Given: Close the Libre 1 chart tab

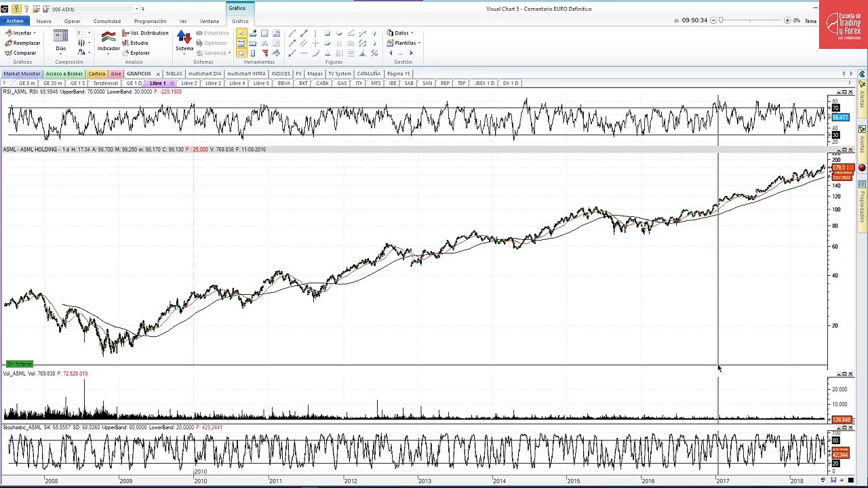Looking at the screenshot, I should [172, 83].
